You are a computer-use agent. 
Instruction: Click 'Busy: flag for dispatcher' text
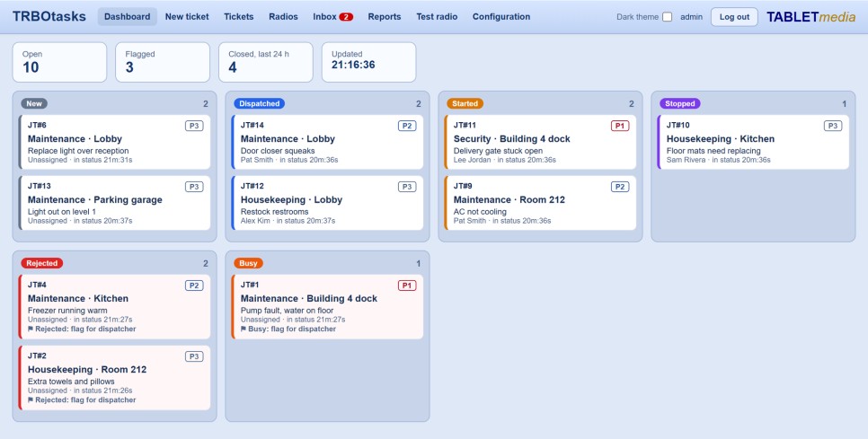point(292,329)
